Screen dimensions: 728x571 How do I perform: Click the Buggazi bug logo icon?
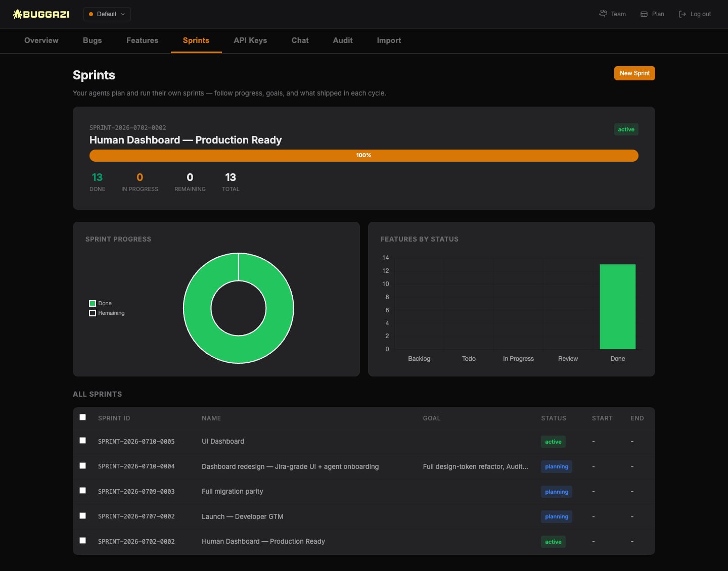(18, 14)
